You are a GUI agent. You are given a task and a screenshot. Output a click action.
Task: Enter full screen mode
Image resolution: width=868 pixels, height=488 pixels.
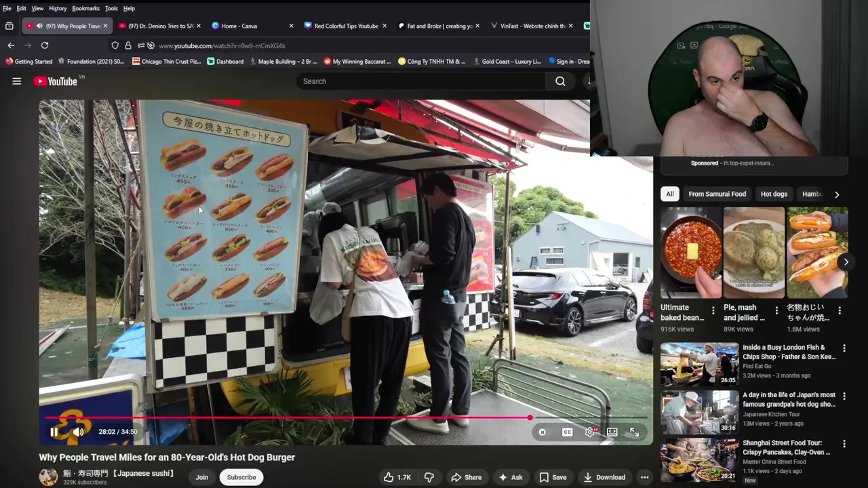pos(634,432)
